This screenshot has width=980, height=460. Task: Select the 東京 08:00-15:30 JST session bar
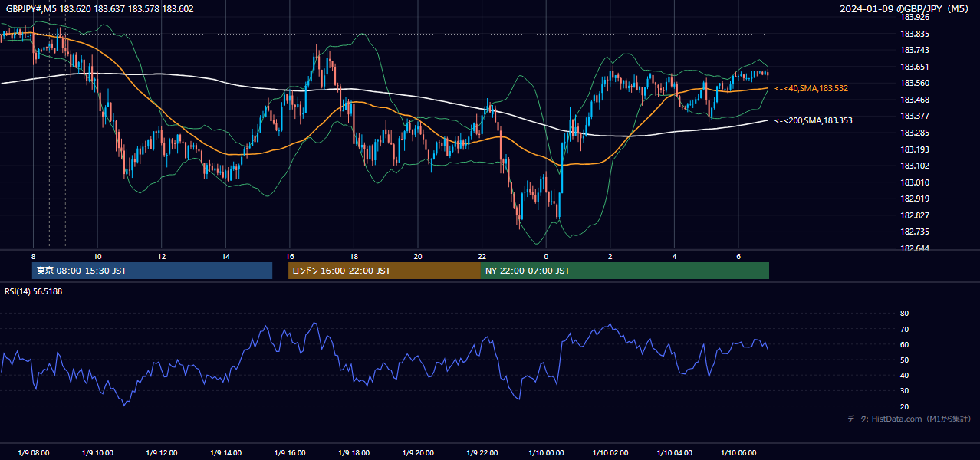click(153, 271)
